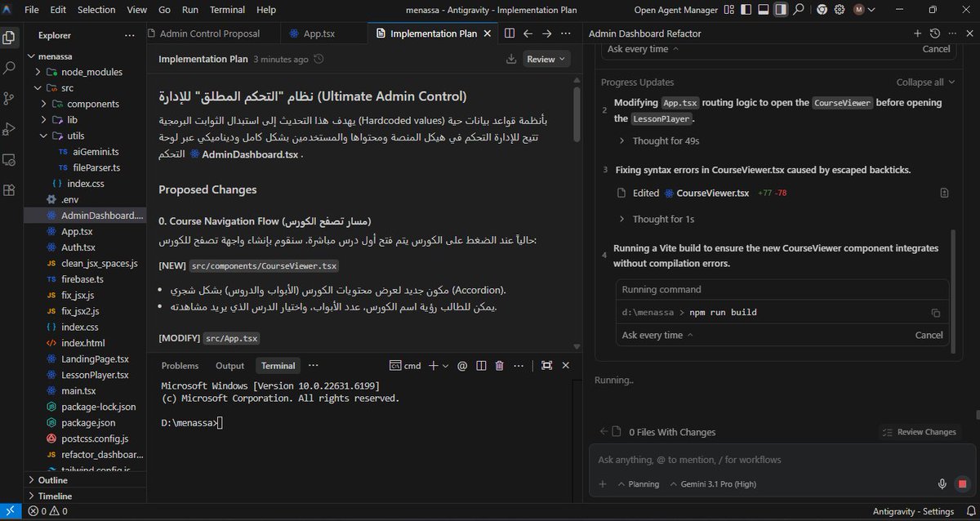Open the Explorer view in activity bar

coord(9,38)
